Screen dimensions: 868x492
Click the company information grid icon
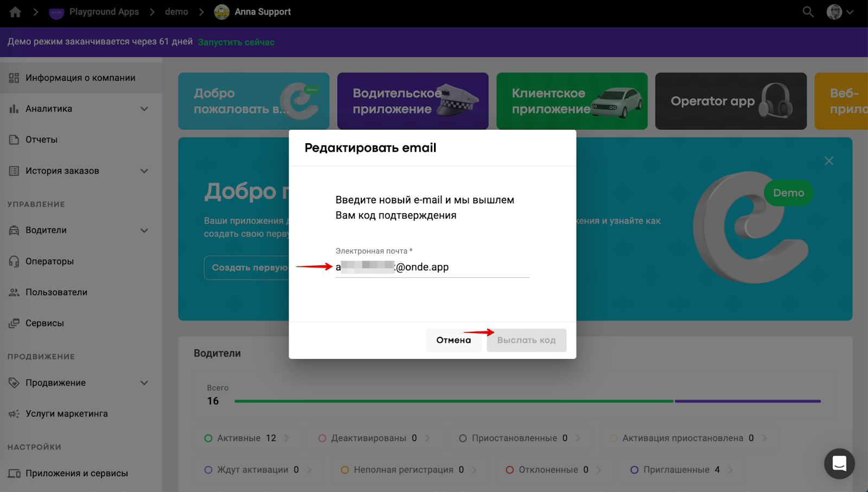(14, 78)
